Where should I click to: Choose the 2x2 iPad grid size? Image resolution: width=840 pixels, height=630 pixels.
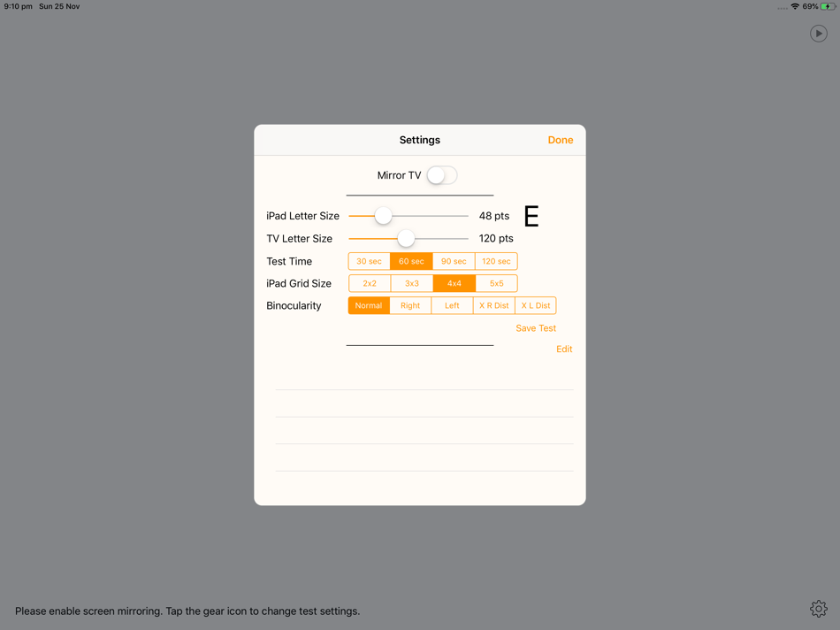coord(370,283)
